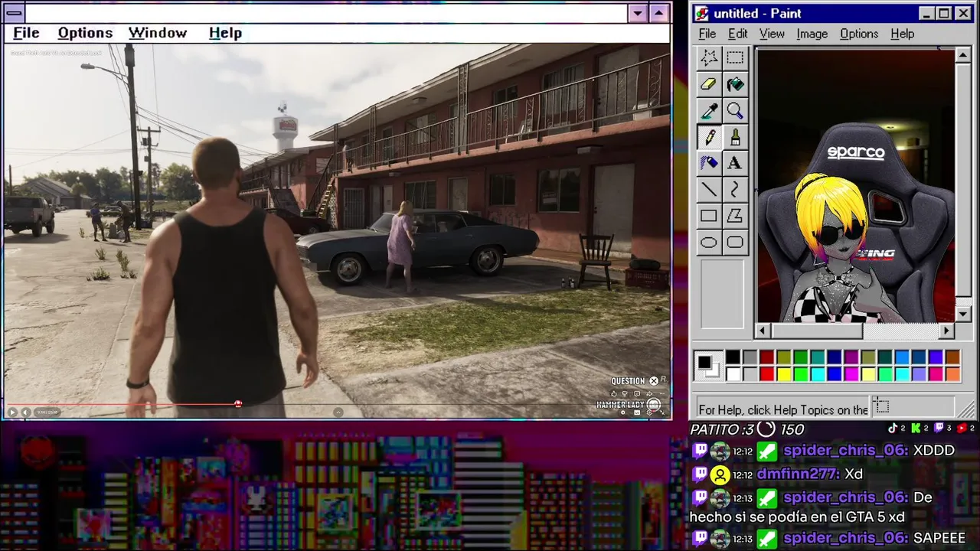Viewport: 980px width, 551px height.
Task: Choose the Ellipse shape tool
Action: click(709, 243)
